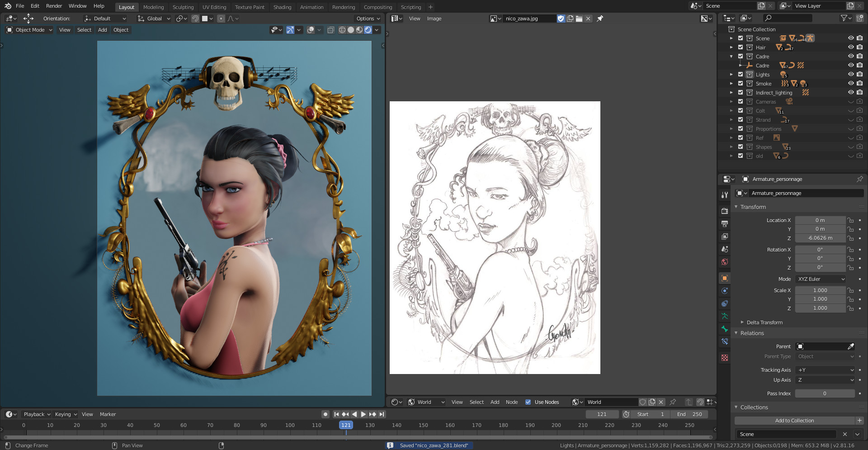Open the Bone properties tab
Image resolution: width=868 pixels, height=450 pixels.
coord(725,329)
